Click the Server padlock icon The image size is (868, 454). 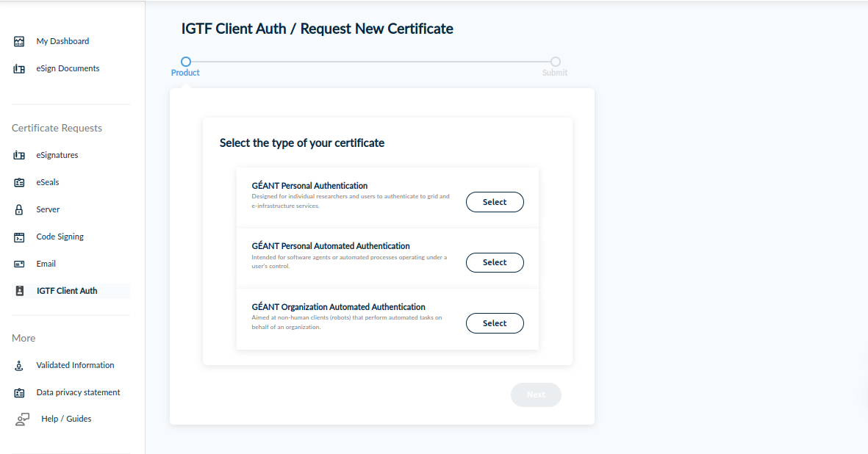coord(20,210)
